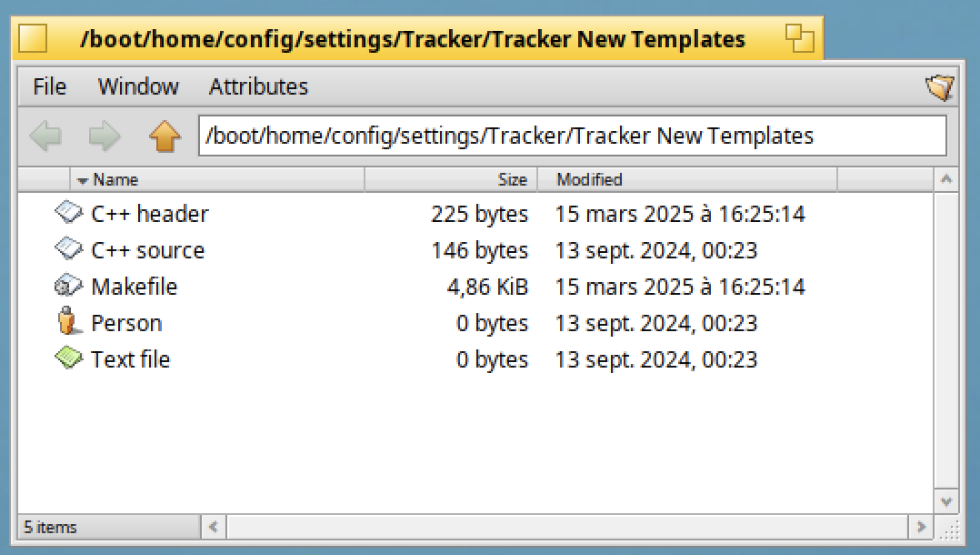Open the File menu
The height and width of the screenshot is (555, 980).
point(49,87)
